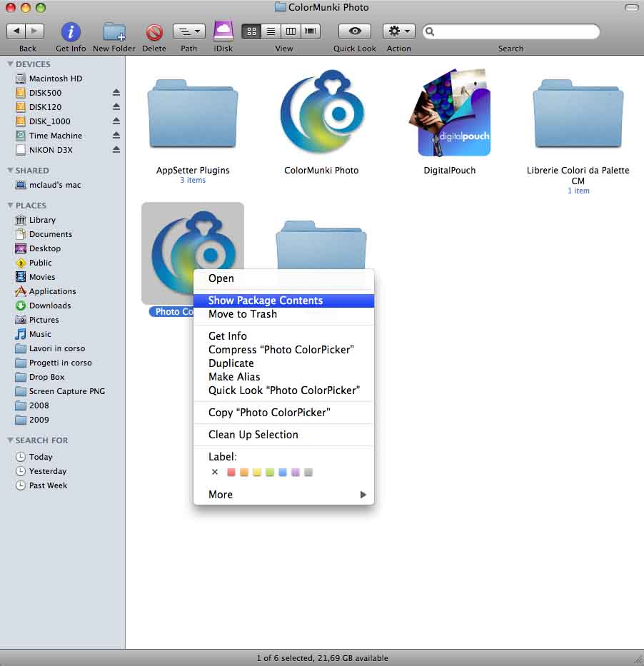Choose Duplicate in context menu
The image size is (644, 666).
tap(283, 363)
